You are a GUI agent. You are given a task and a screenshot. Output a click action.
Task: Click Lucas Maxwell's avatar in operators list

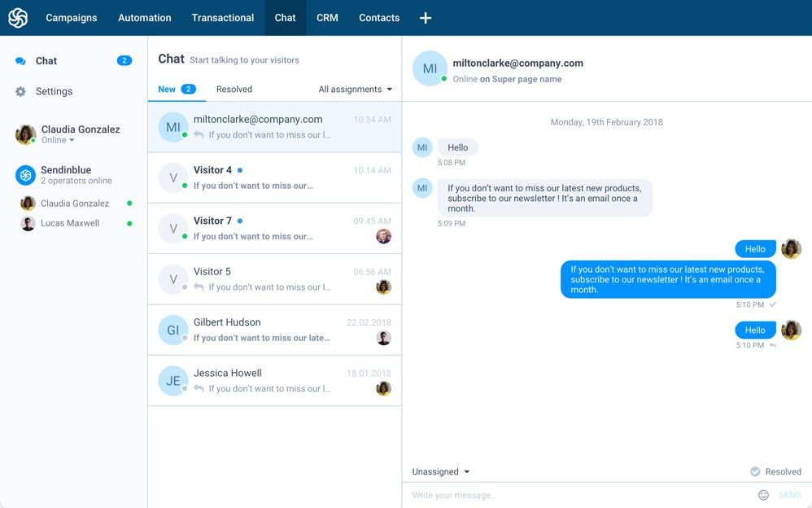(x=28, y=223)
